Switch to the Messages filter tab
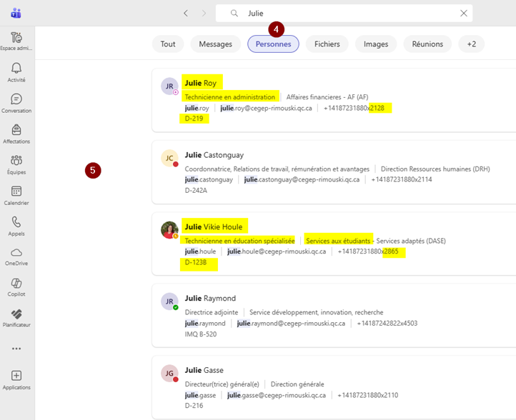The height and width of the screenshot is (420, 516). [x=215, y=44]
